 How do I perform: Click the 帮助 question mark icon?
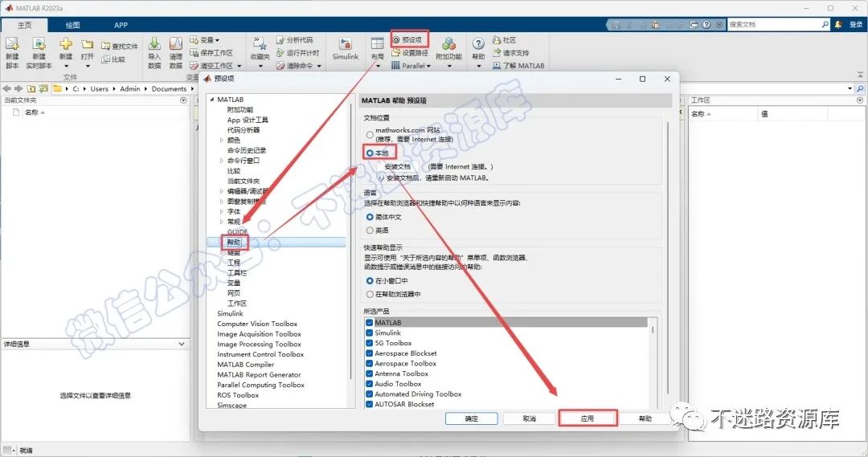[478, 43]
